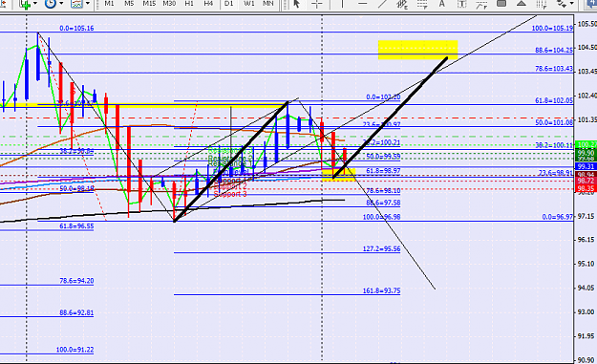
Task: Click the yellow target zone rectangle near 104.25
Action: [x=417, y=50]
